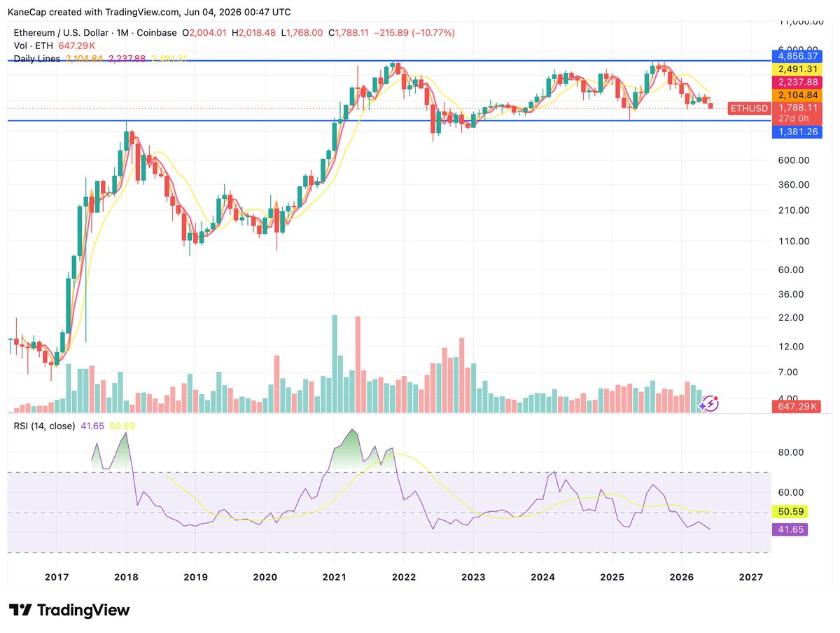Click the 2017 label on time axis

(x=57, y=577)
